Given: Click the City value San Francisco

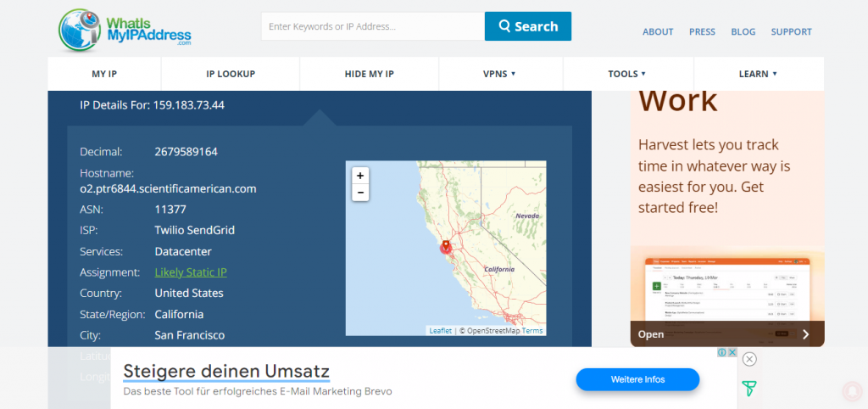Looking at the screenshot, I should coord(190,335).
